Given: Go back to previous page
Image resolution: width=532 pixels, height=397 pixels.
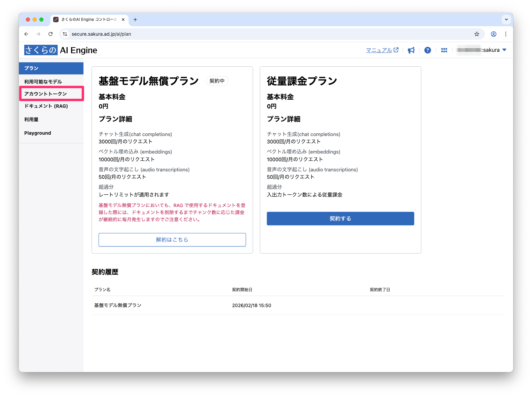Looking at the screenshot, I should [26, 34].
